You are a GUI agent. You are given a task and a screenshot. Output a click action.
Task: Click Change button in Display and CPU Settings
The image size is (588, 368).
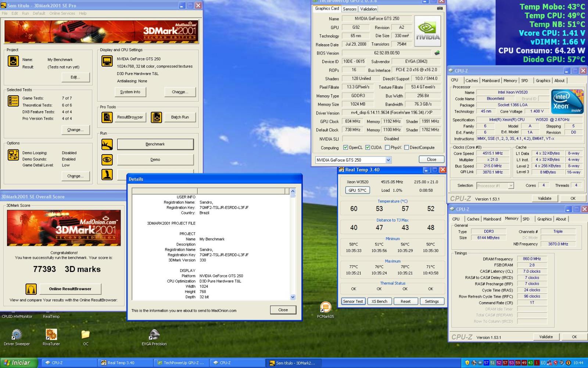pos(180,92)
